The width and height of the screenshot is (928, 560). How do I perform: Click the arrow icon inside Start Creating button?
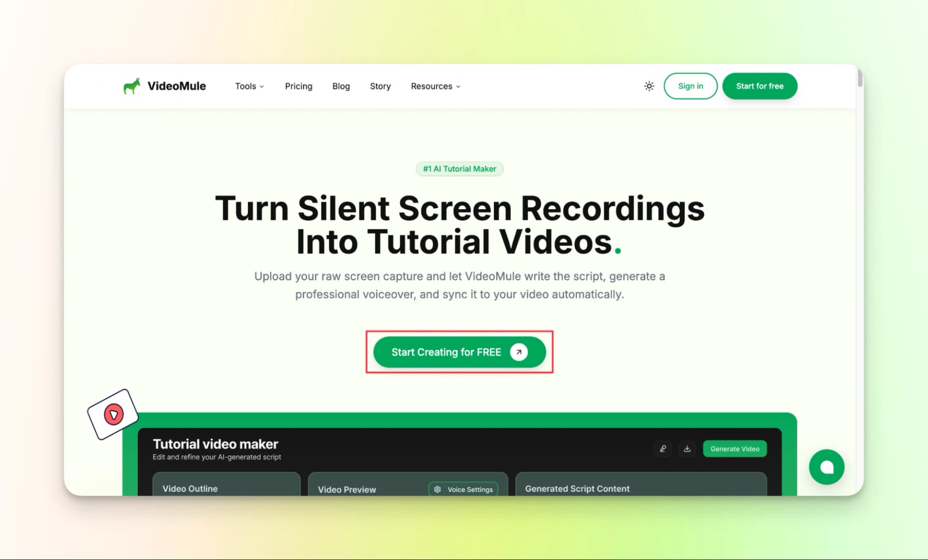click(x=518, y=352)
